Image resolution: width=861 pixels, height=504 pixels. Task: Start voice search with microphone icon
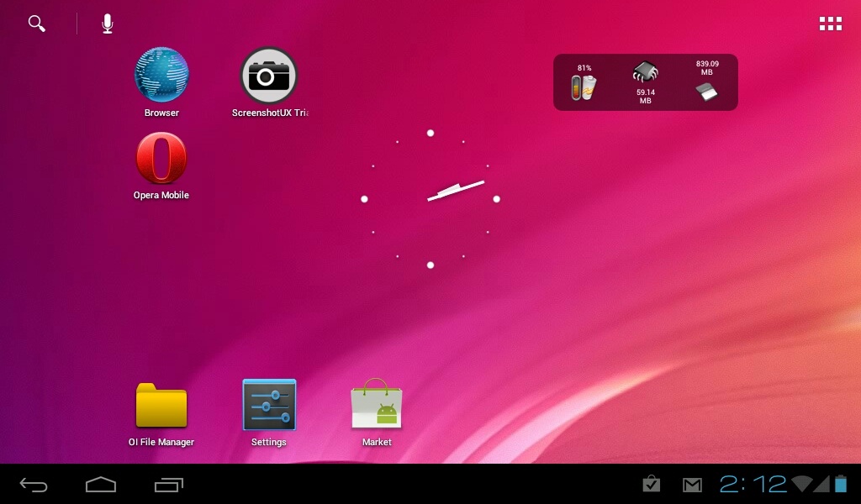pos(108,24)
